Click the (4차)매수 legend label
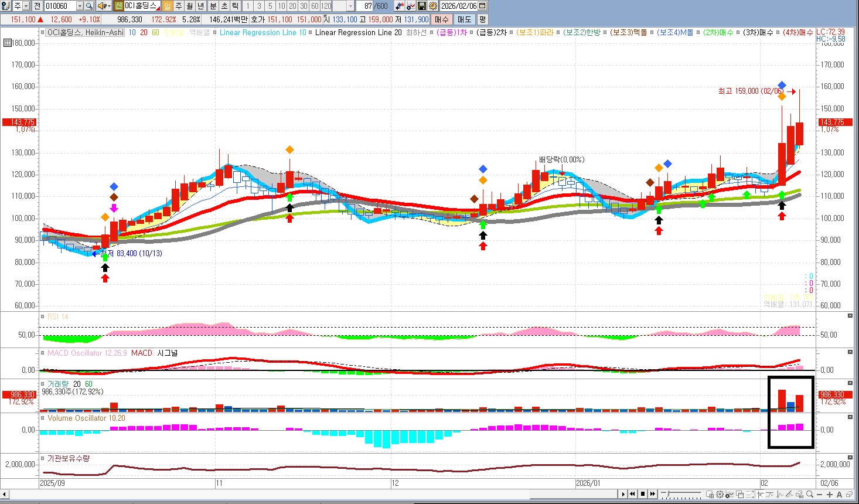This screenshot has height=504, width=859. [x=798, y=32]
